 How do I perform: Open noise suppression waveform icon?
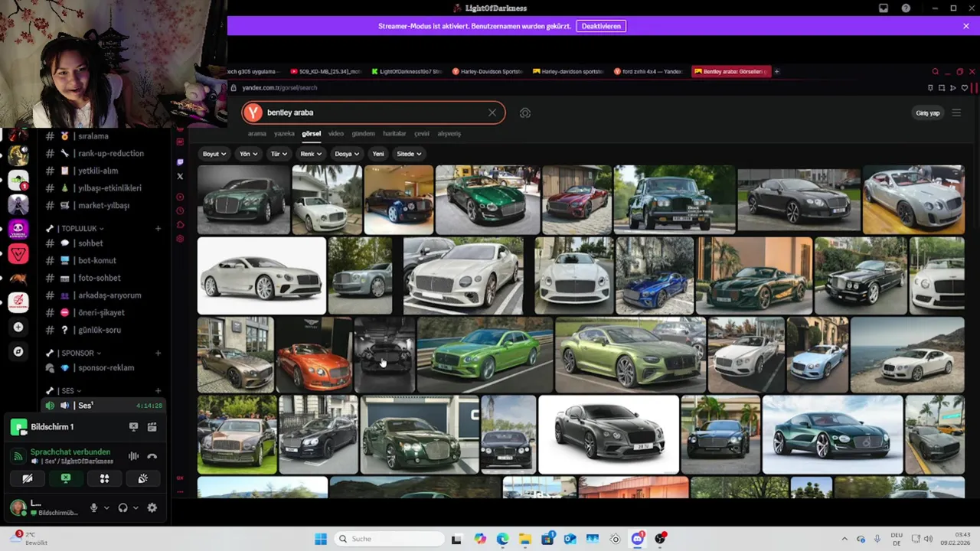[133, 456]
